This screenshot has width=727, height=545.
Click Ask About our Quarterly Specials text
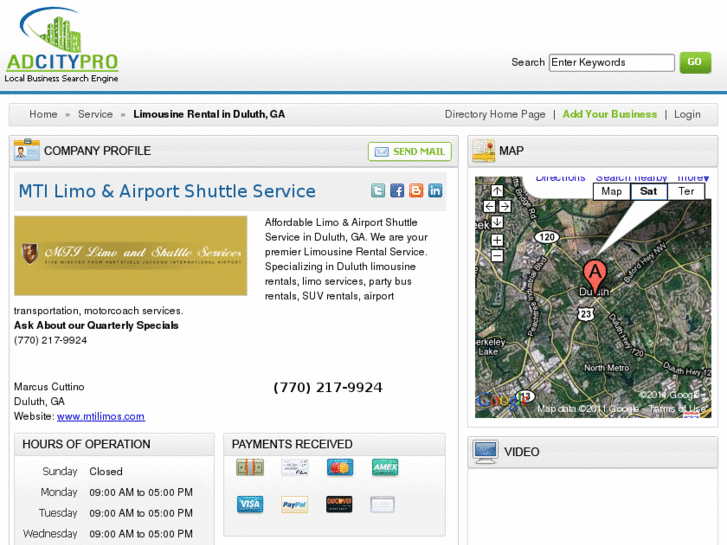pos(96,325)
